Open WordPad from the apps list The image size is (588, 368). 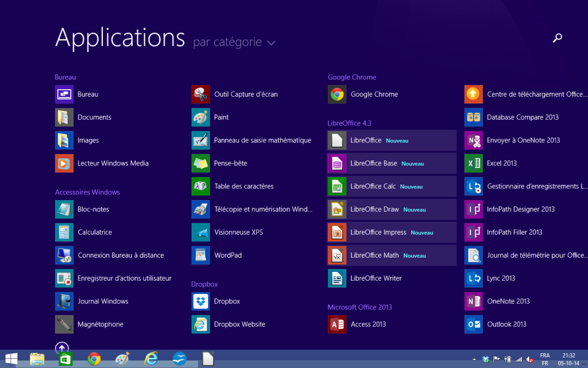217,256
